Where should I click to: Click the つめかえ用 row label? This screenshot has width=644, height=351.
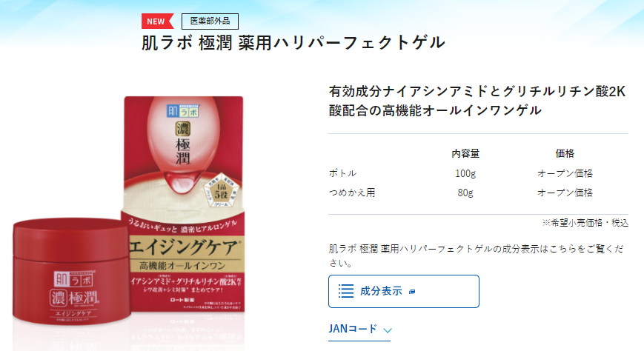pyautogui.click(x=352, y=193)
